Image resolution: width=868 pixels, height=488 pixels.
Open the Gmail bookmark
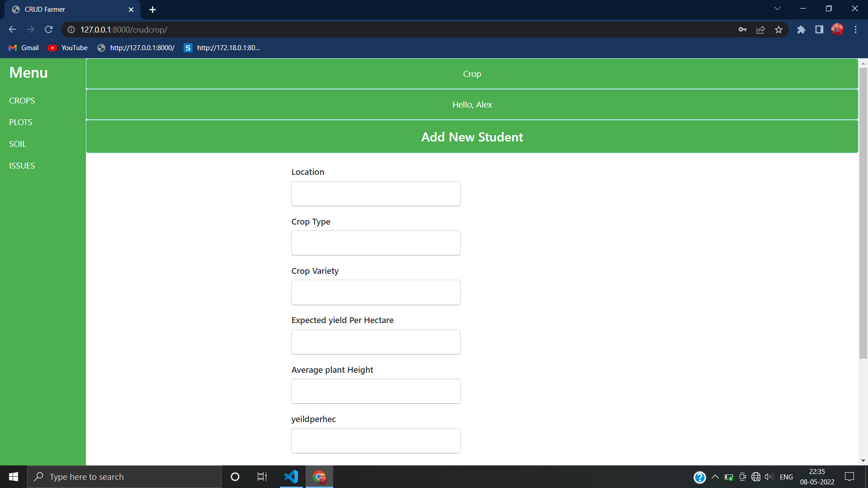pyautogui.click(x=24, y=47)
